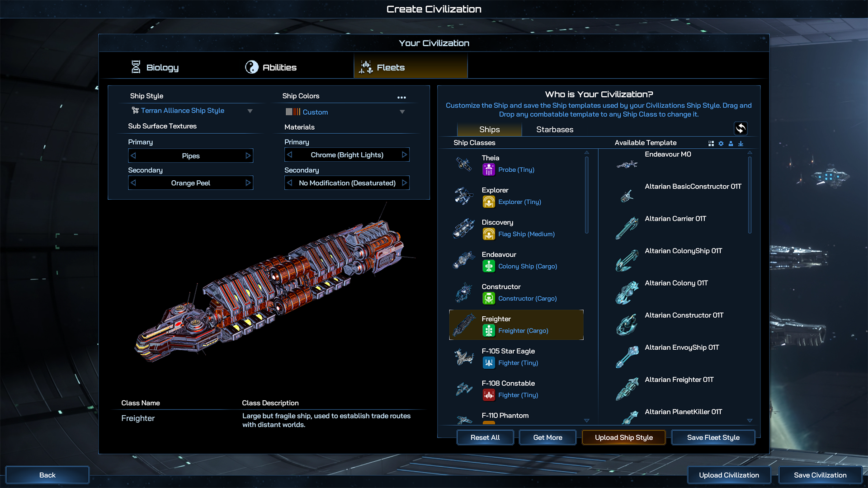Click the yellow Explorer class icon
The image size is (868, 488).
click(x=489, y=202)
